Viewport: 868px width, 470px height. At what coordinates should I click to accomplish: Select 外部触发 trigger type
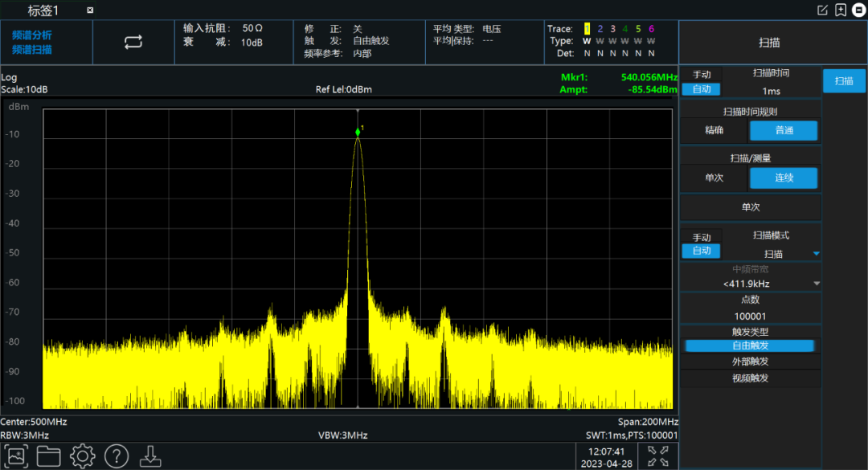(750, 362)
